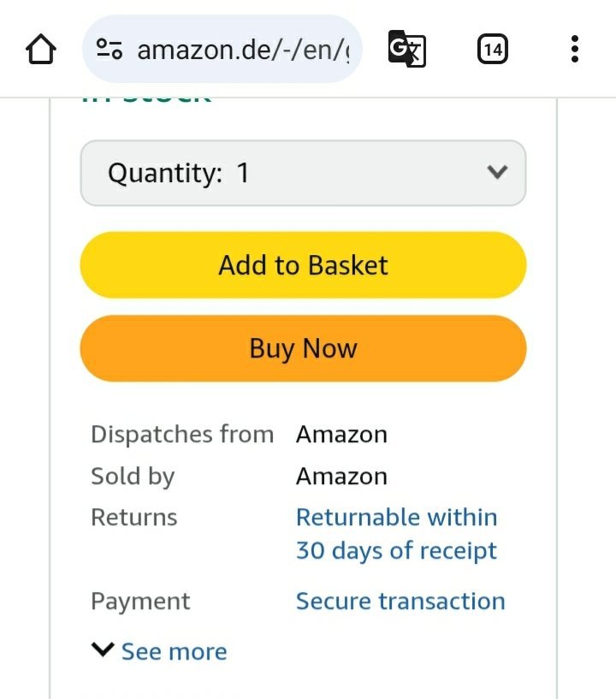
Task: Click the chevron beside See more
Action: point(103,650)
